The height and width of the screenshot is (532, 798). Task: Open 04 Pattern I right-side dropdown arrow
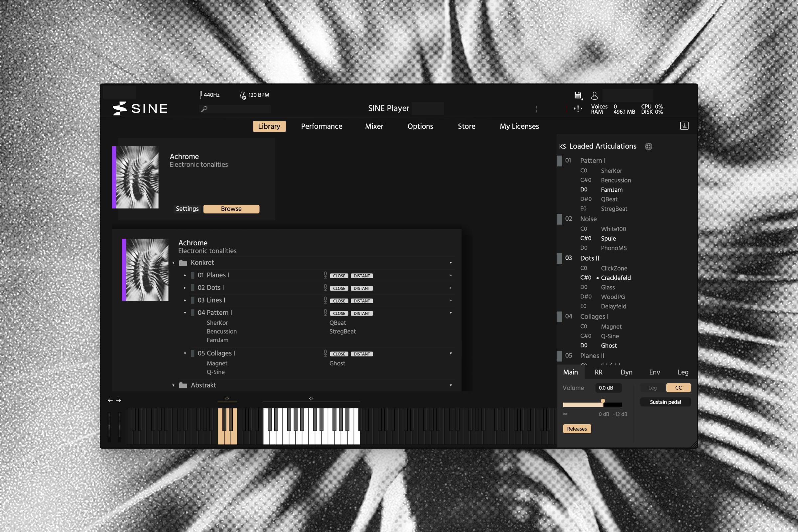(x=451, y=313)
